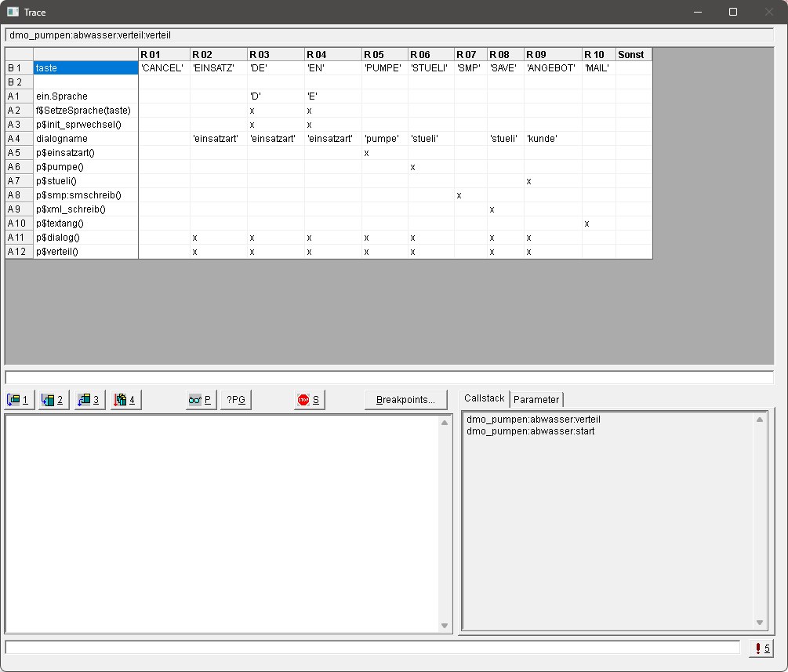Click the Sonst column header
This screenshot has width=788, height=672.
tap(634, 54)
